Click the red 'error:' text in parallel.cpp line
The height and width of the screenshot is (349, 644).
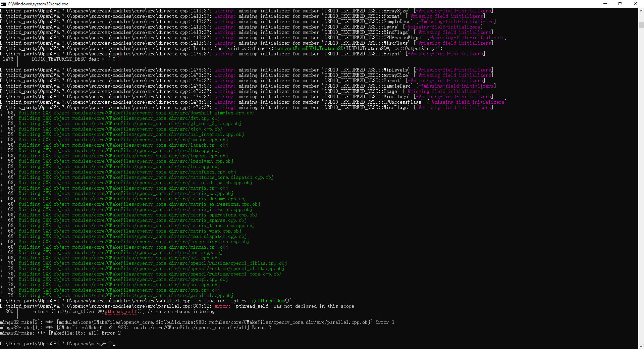(222, 306)
